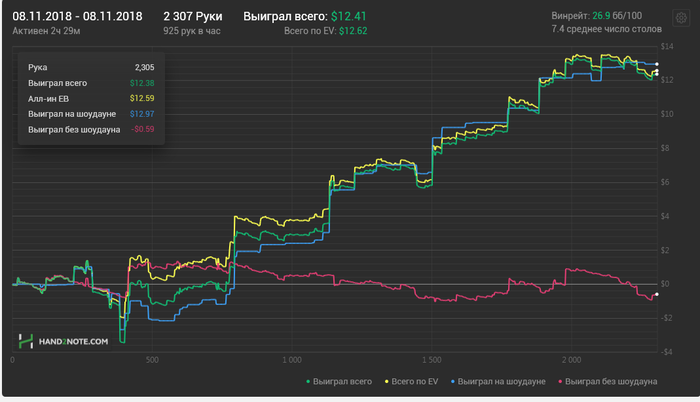The width and height of the screenshot is (700, 402).
Task: Click the blue dot before 'Выиграл на шоудауне' legend
Action: click(x=453, y=381)
